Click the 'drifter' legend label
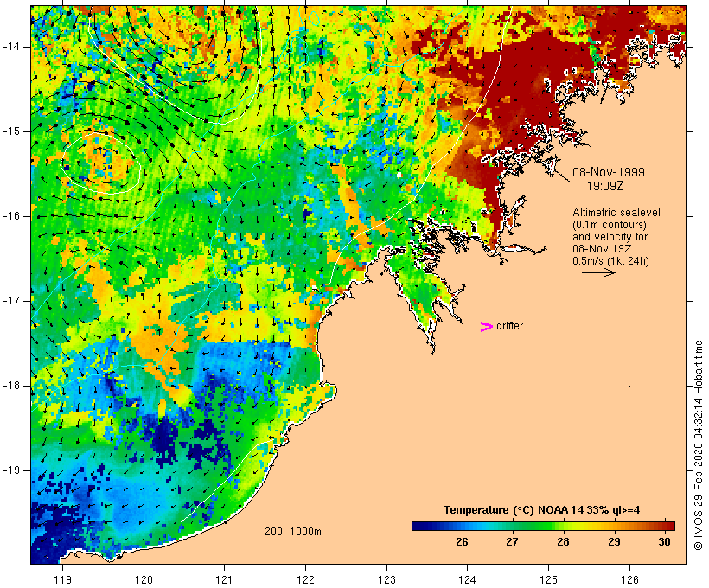The width and height of the screenshot is (709, 588). click(509, 326)
